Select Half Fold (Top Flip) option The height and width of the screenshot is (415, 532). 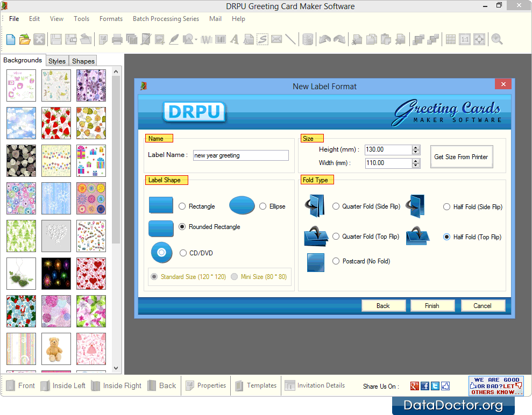[447, 237]
